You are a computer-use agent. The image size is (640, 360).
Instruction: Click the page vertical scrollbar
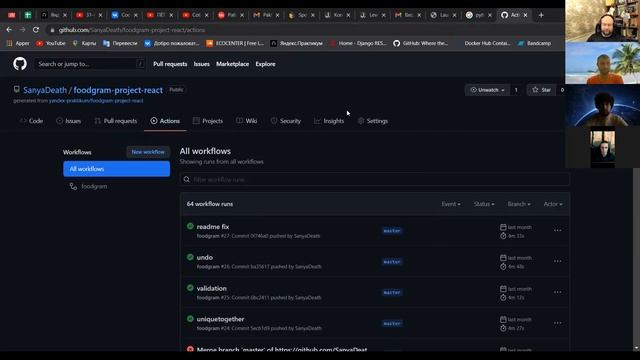click(636, 257)
